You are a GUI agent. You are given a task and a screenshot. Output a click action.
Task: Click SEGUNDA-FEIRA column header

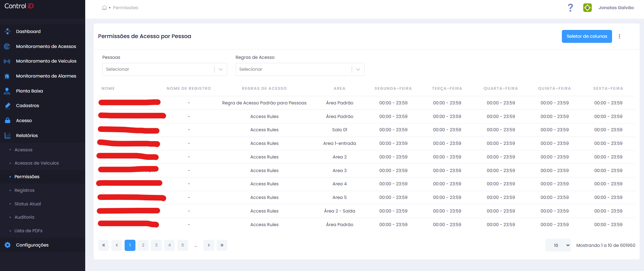coord(393,88)
